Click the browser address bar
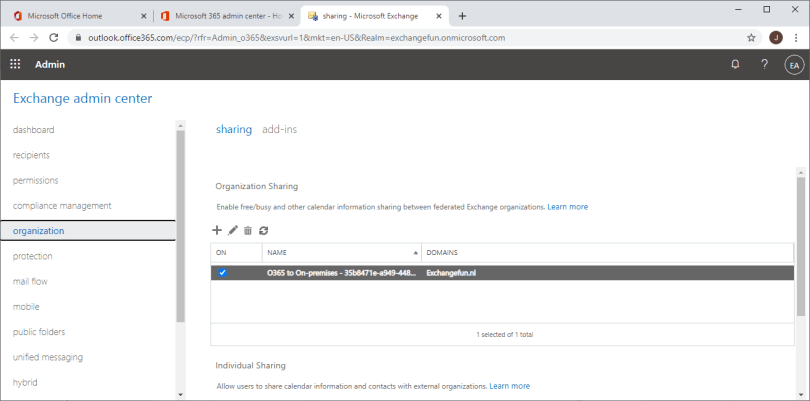 click(400, 37)
